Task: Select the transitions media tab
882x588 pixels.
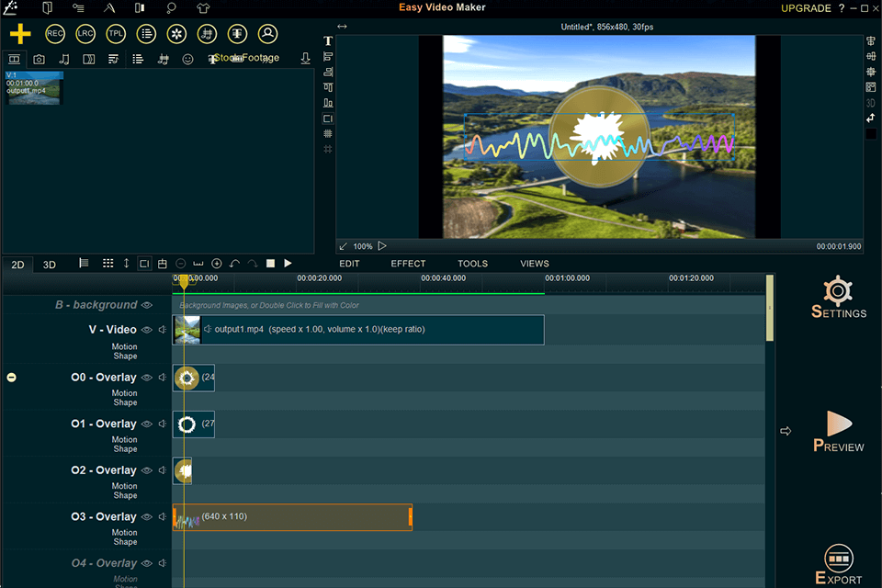Action: coord(89,59)
